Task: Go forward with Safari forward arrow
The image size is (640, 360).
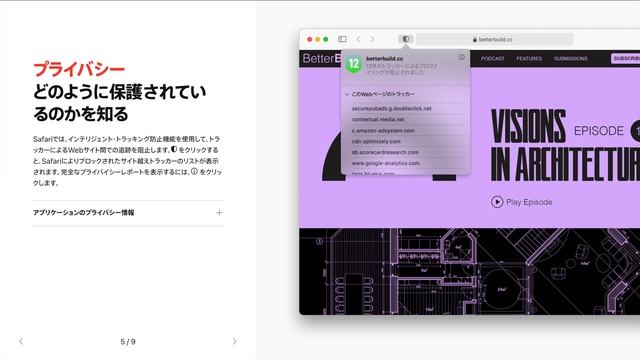Action: click(372, 39)
